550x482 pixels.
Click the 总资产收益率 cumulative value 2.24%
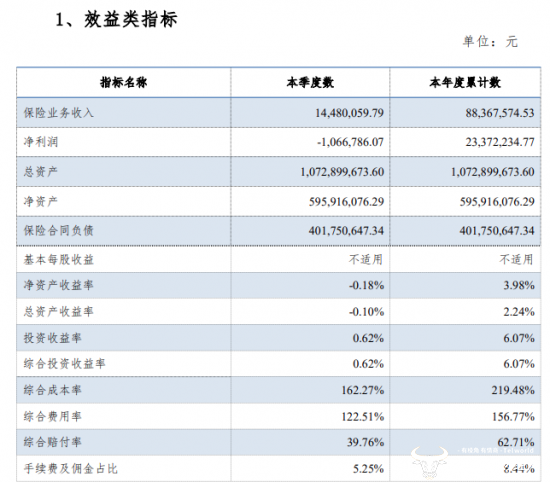[x=519, y=312]
